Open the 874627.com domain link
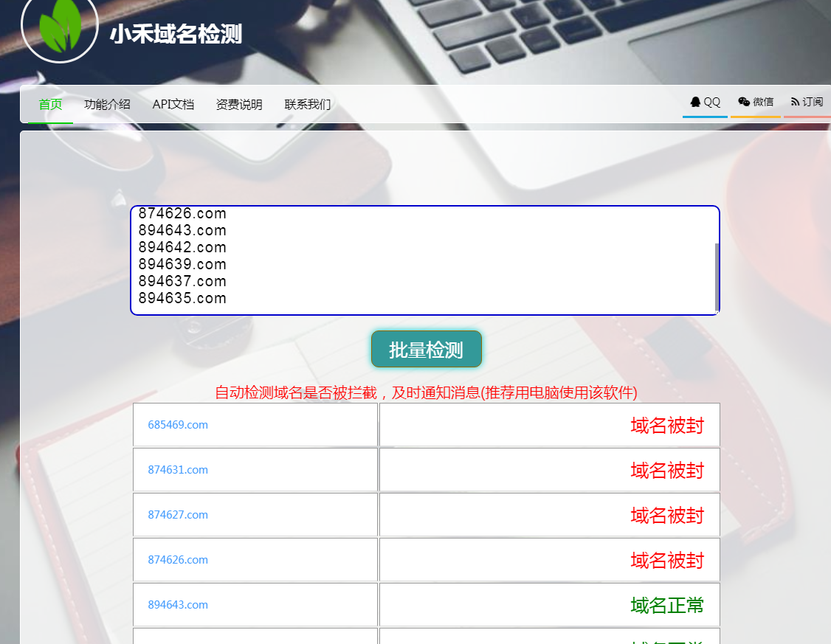Image resolution: width=831 pixels, height=644 pixels. pos(178,514)
